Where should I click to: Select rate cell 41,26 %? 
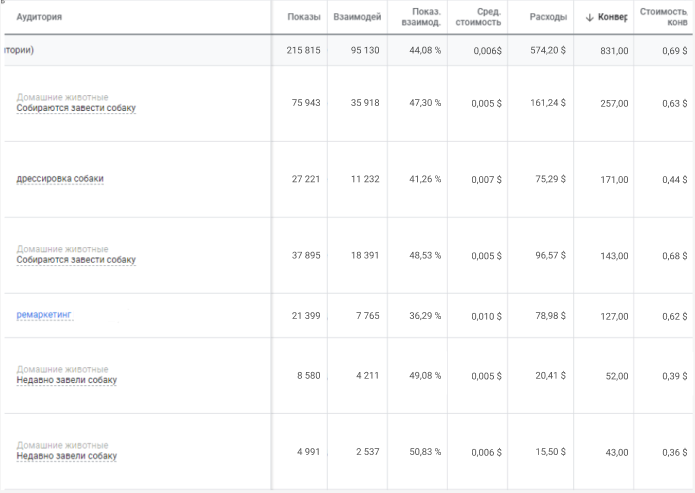click(x=425, y=179)
